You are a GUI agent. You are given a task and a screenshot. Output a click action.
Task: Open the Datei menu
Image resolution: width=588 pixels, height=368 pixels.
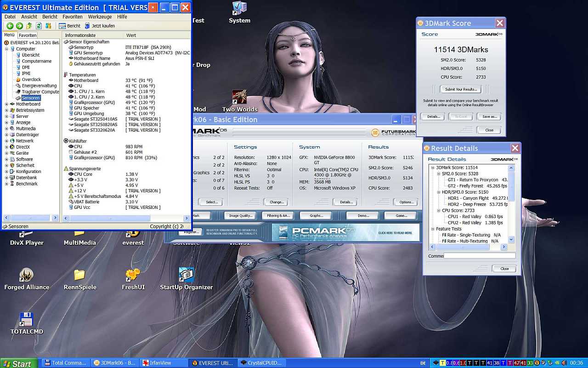coord(10,17)
